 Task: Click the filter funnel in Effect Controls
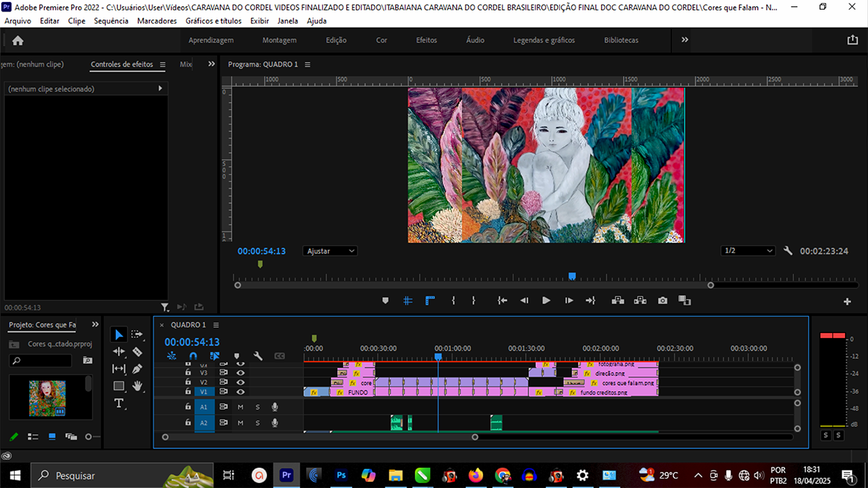click(165, 307)
